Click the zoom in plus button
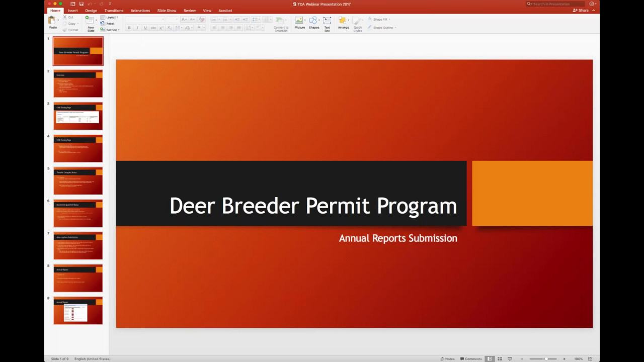The width and height of the screenshot is (644, 362). tap(564, 359)
